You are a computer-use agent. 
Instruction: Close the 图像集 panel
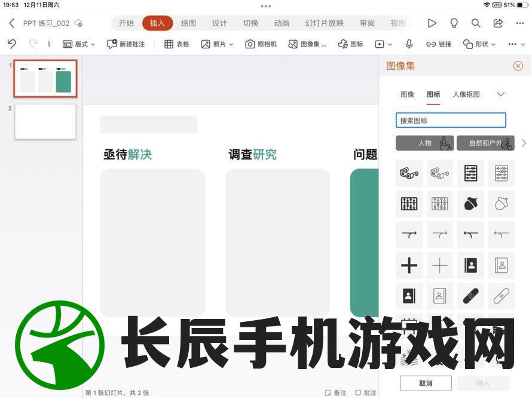click(x=518, y=66)
